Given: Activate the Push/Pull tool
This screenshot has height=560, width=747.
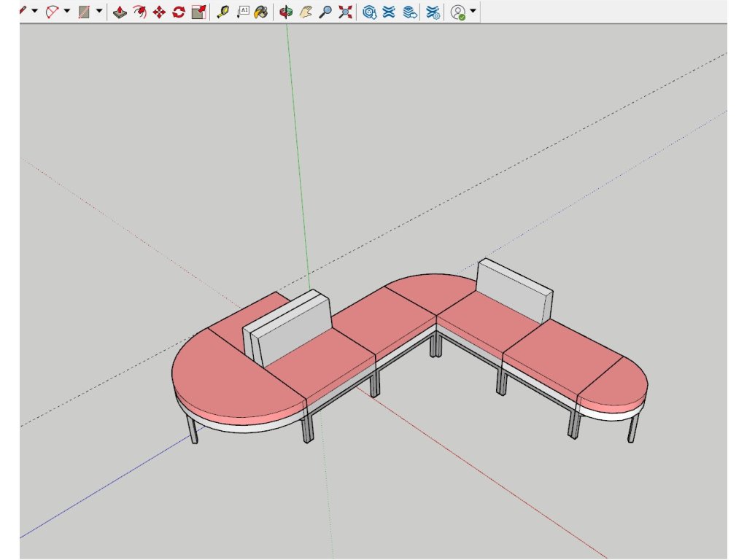Looking at the screenshot, I should [120, 12].
